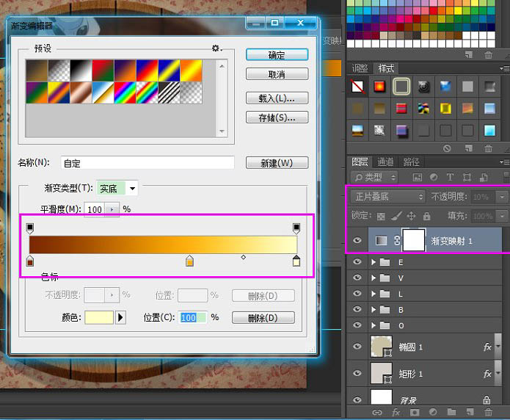Click the mask link chain icon on 渐变映射 1
The image size is (510, 420).
[x=397, y=241]
